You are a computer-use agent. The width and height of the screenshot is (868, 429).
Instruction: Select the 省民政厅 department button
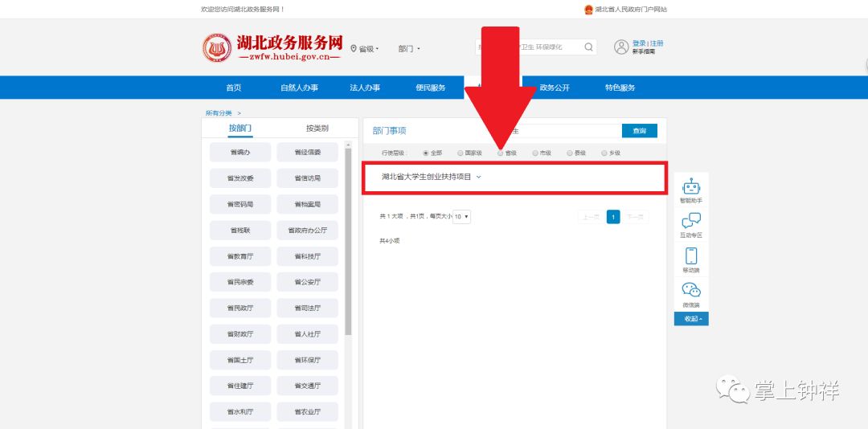(240, 308)
